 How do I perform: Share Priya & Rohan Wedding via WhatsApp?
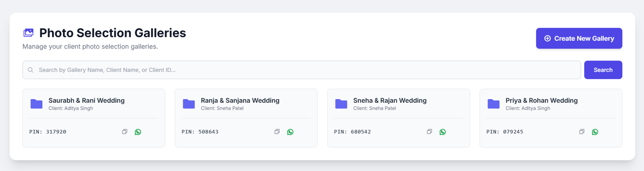[595, 132]
